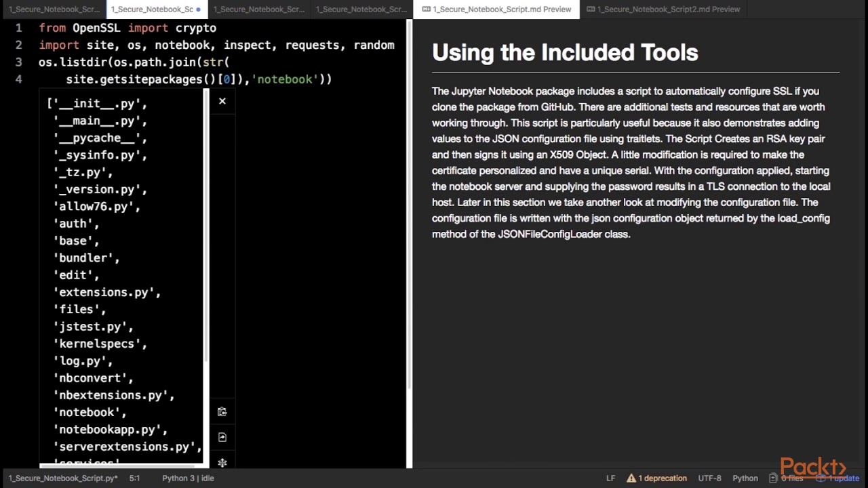This screenshot has width=868, height=488.
Task: Open output in new editor icon
Action: (222, 437)
